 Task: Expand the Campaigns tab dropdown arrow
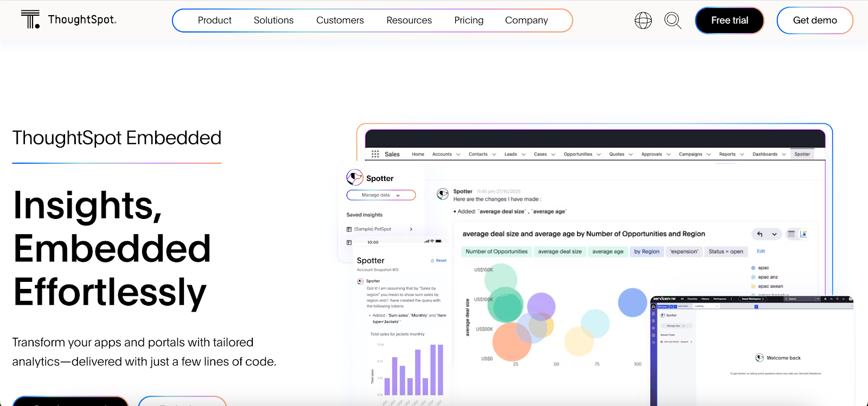pos(709,154)
